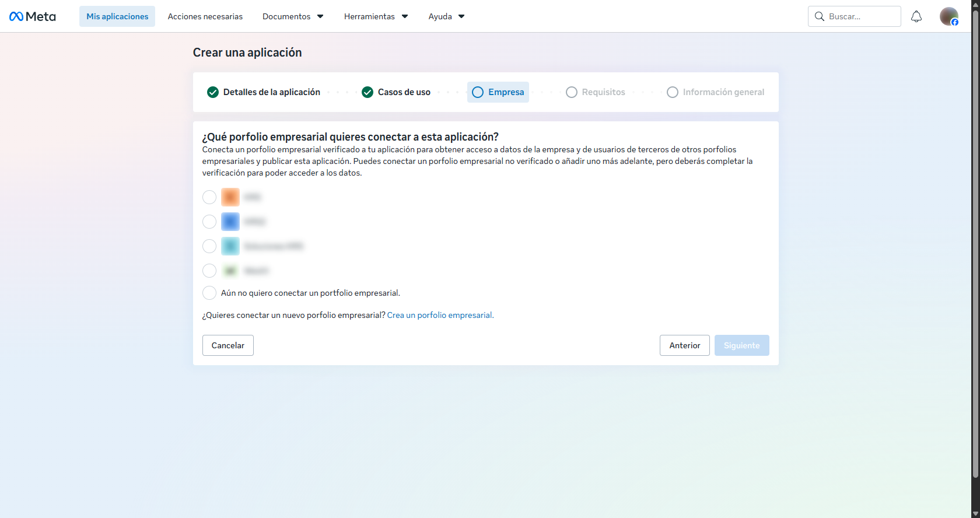Click the orange portfolio icon

[230, 197]
